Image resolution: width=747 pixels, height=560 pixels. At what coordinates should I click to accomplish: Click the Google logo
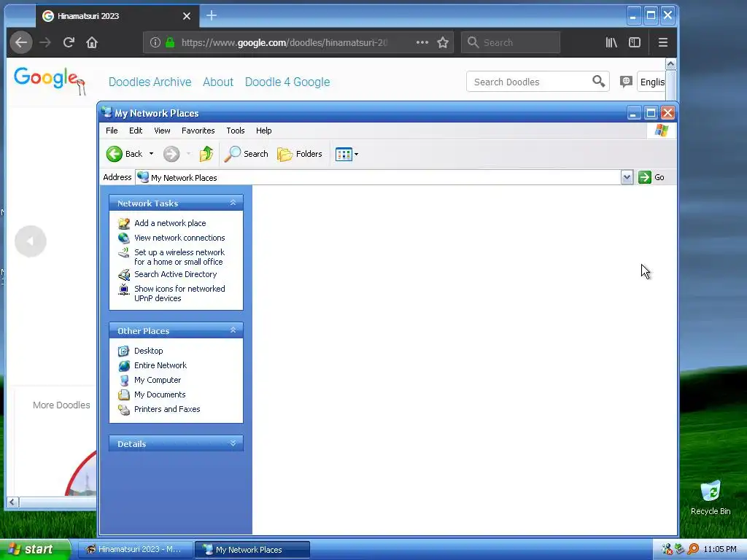(50, 80)
